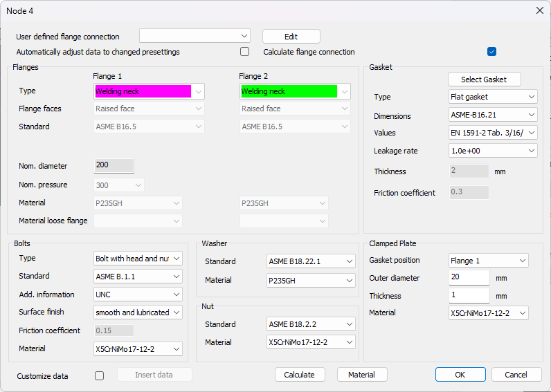Click the Edit button
Screen dimensions: 551x392
(291, 37)
